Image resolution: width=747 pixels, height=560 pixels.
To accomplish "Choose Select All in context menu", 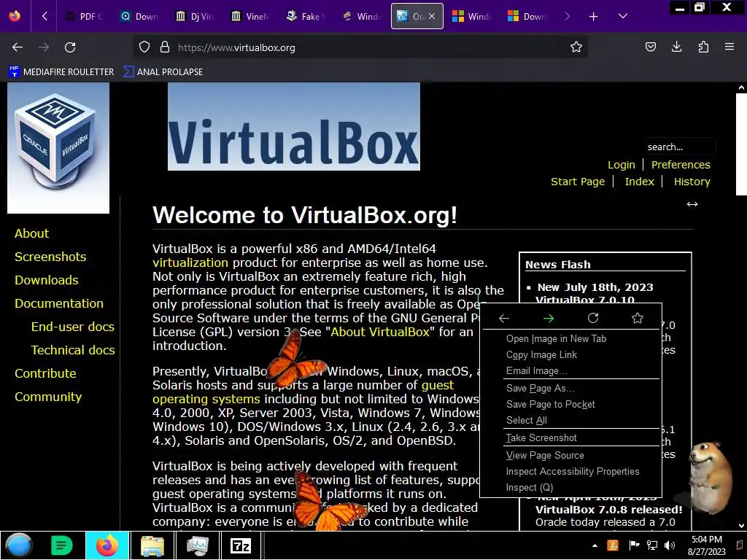I will (570, 420).
